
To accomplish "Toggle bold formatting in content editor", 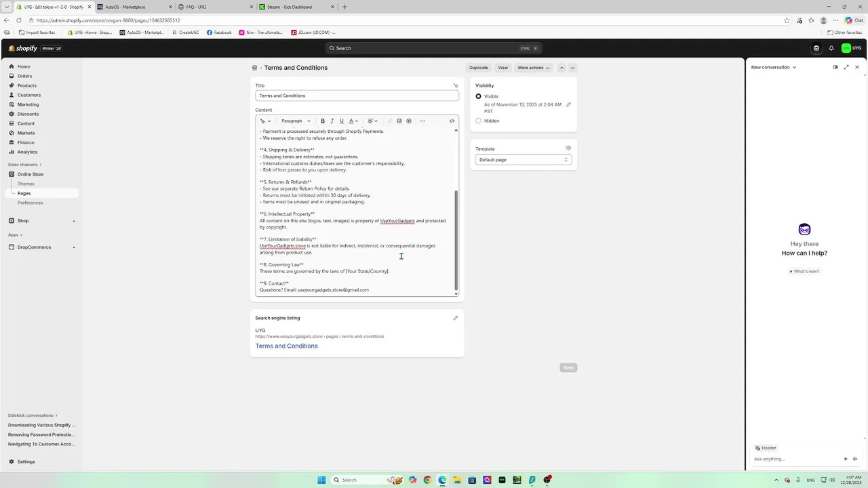I will [x=323, y=121].
